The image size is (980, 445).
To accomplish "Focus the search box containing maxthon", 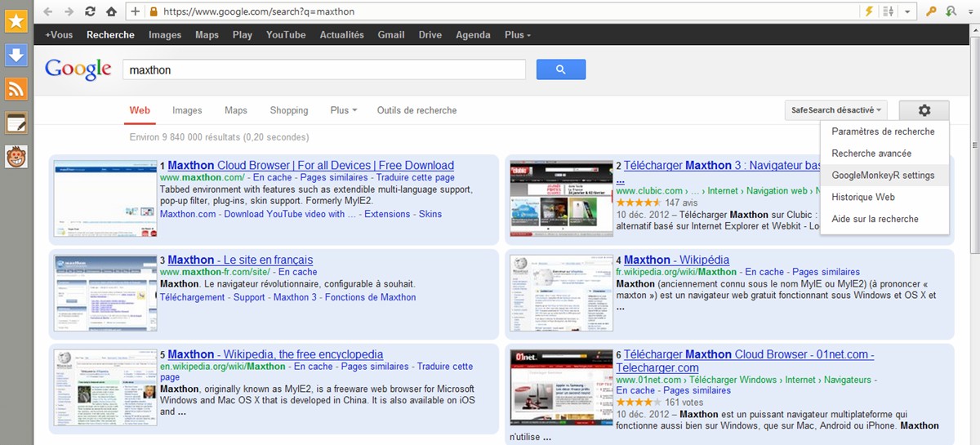I will pos(323,69).
